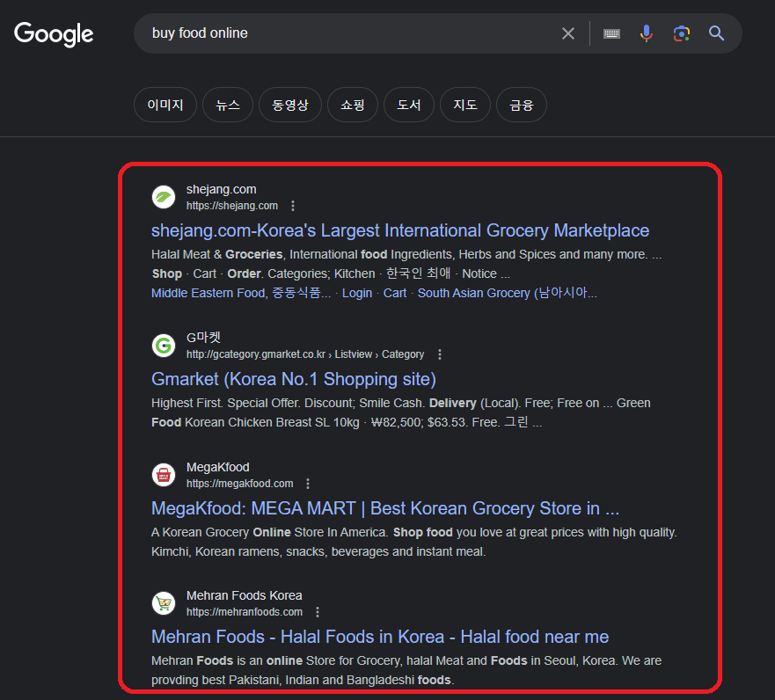Image resolution: width=775 pixels, height=700 pixels.
Task: Start voice search with microphone icon
Action: coord(646,33)
